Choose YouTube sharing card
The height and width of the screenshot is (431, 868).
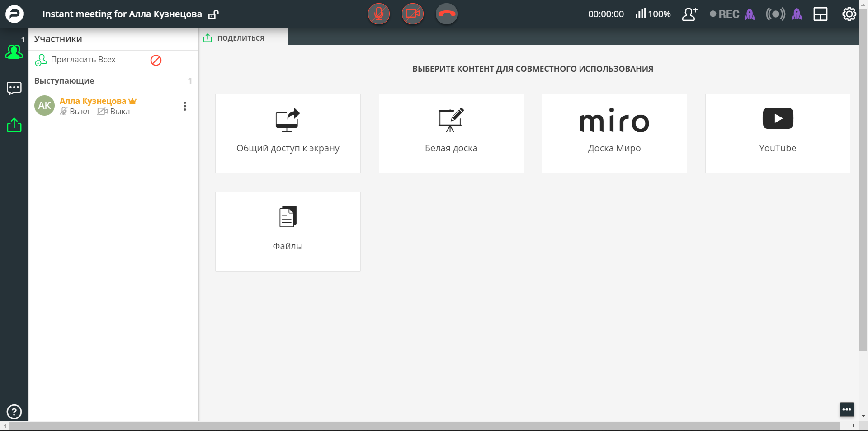[778, 133]
